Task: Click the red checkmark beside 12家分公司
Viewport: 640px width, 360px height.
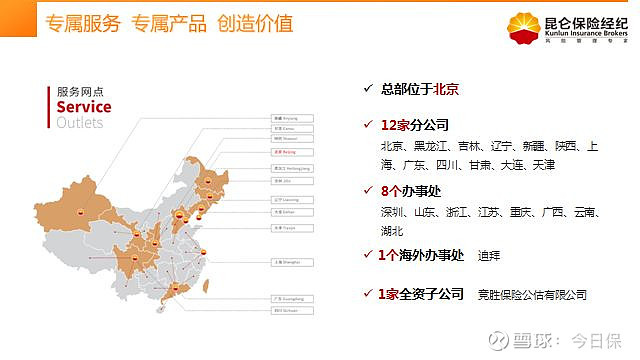Action: click(x=368, y=124)
